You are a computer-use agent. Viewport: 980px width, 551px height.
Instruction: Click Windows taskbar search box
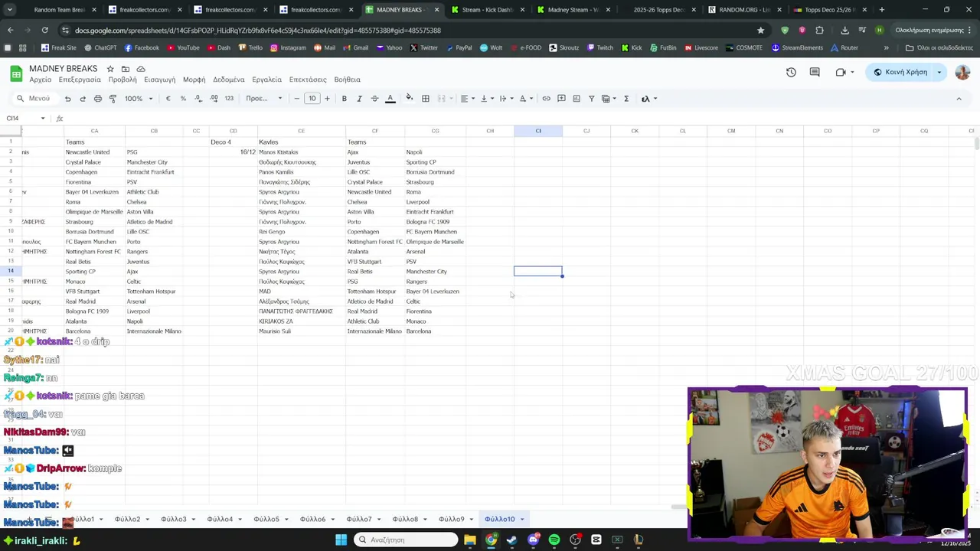(x=405, y=540)
